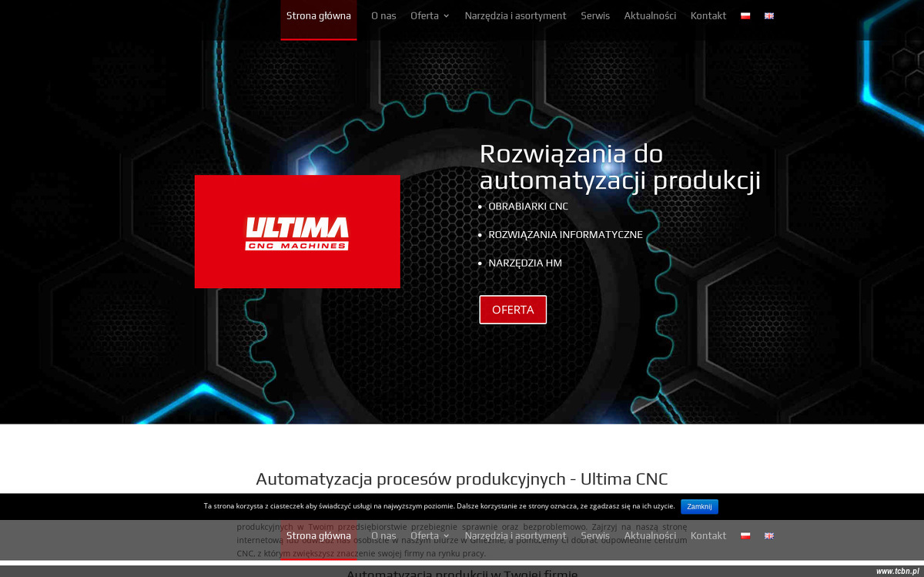This screenshot has width=924, height=577.
Task: Switch language with the top menu Polish flag
Action: coord(745,15)
